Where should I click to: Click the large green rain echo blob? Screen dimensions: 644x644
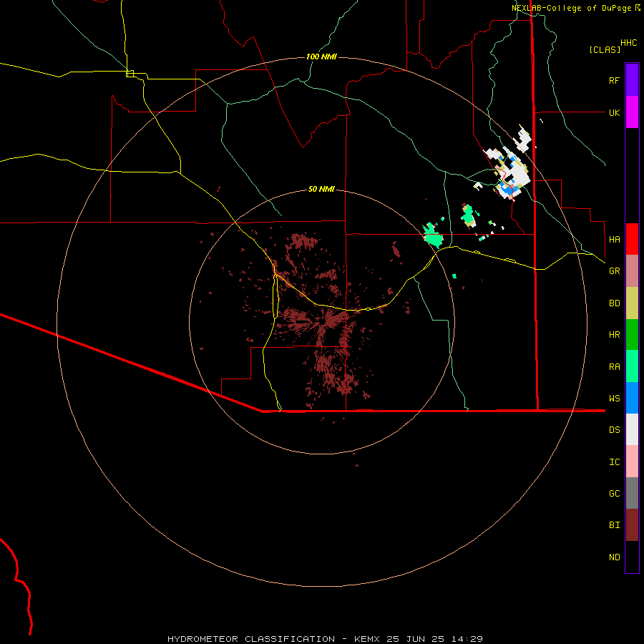pyautogui.click(x=433, y=236)
